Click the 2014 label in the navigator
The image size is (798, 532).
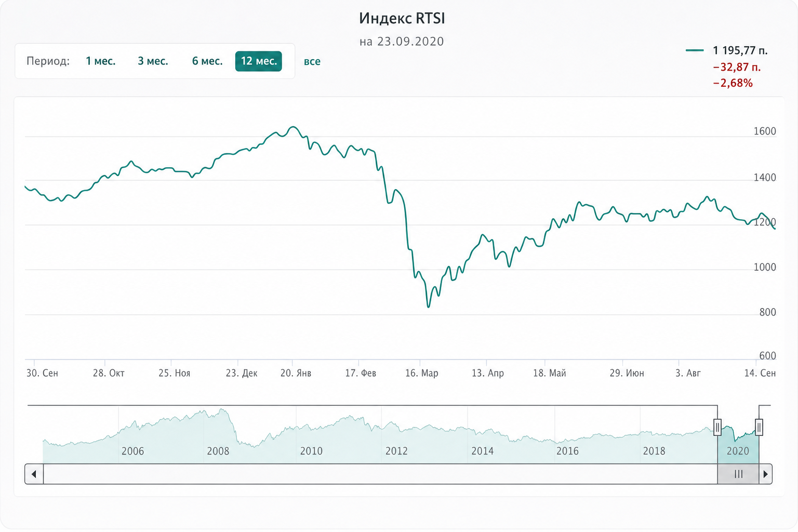point(483,451)
